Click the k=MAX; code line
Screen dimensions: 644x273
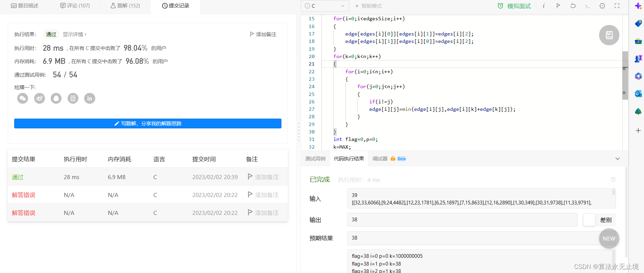342,147
